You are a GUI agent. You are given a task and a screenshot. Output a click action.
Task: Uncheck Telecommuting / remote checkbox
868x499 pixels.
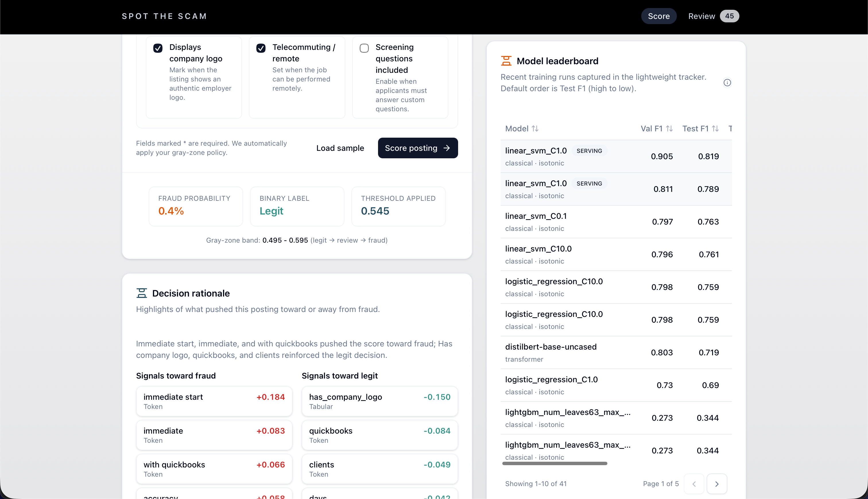point(261,48)
